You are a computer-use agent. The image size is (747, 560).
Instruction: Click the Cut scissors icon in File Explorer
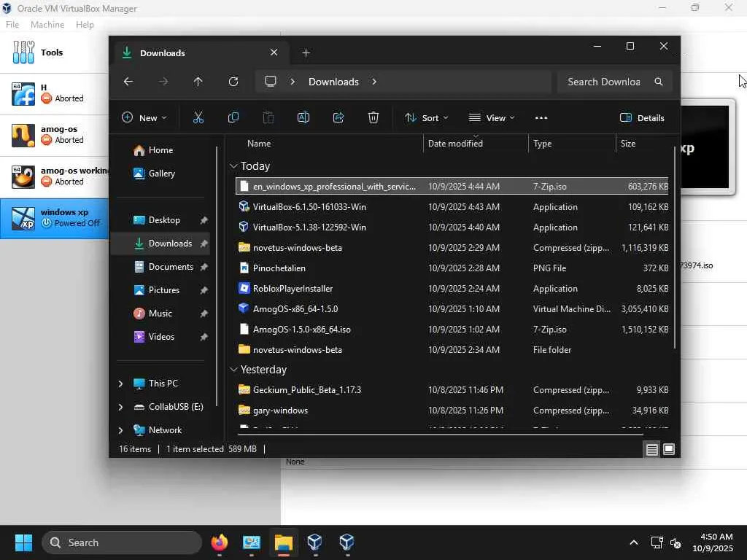[x=198, y=117]
